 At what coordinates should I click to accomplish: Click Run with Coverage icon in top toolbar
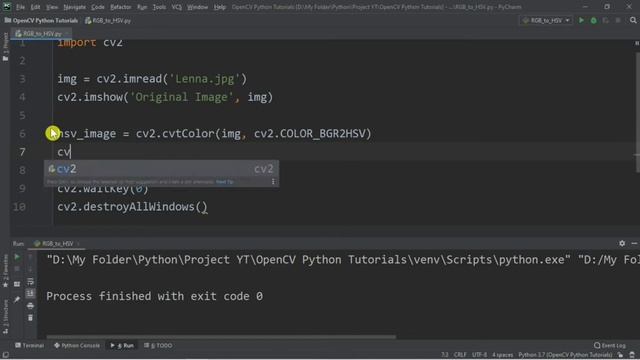pos(606,20)
